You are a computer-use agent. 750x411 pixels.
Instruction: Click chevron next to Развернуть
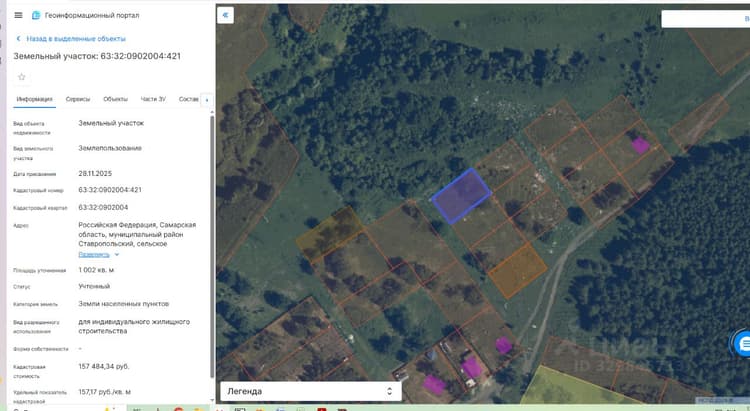coord(117,255)
